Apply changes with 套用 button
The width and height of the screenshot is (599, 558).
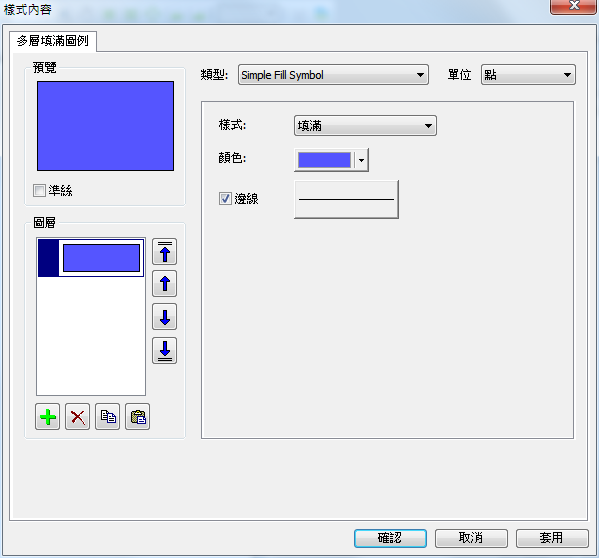coord(552,538)
